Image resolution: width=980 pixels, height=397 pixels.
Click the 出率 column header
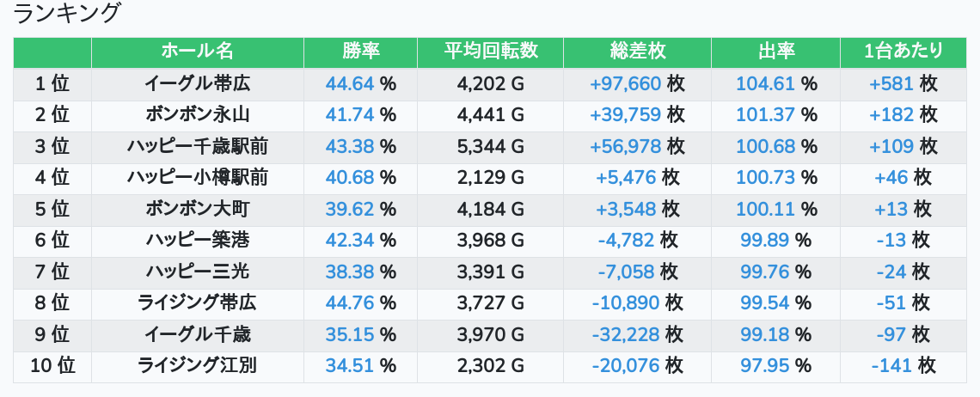tap(775, 52)
